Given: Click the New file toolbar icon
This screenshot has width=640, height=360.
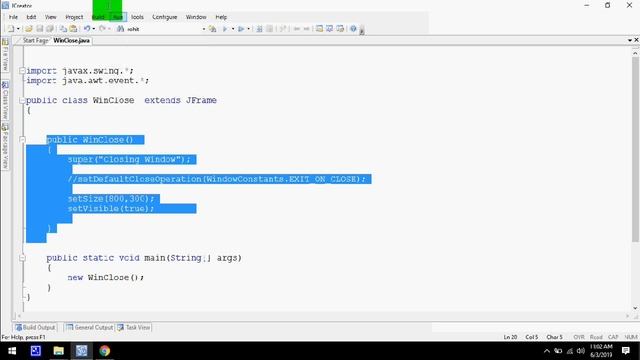Looking at the screenshot, I should 11,29.
